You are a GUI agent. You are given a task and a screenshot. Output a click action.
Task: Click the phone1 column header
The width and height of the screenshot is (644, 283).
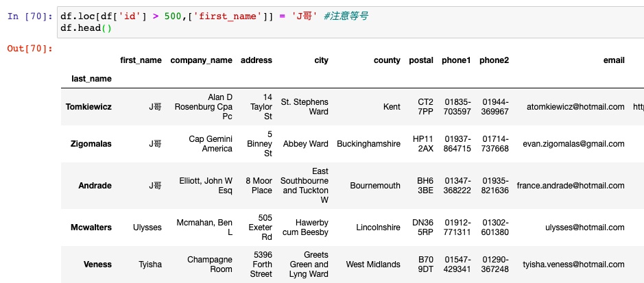[456, 60]
